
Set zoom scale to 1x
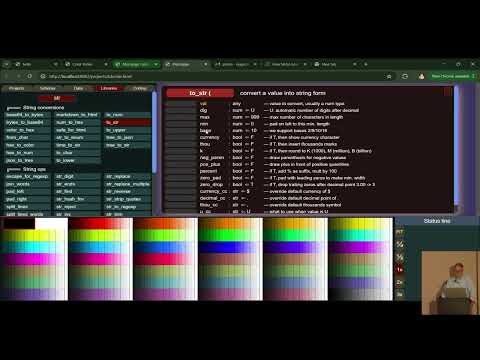tap(400, 269)
